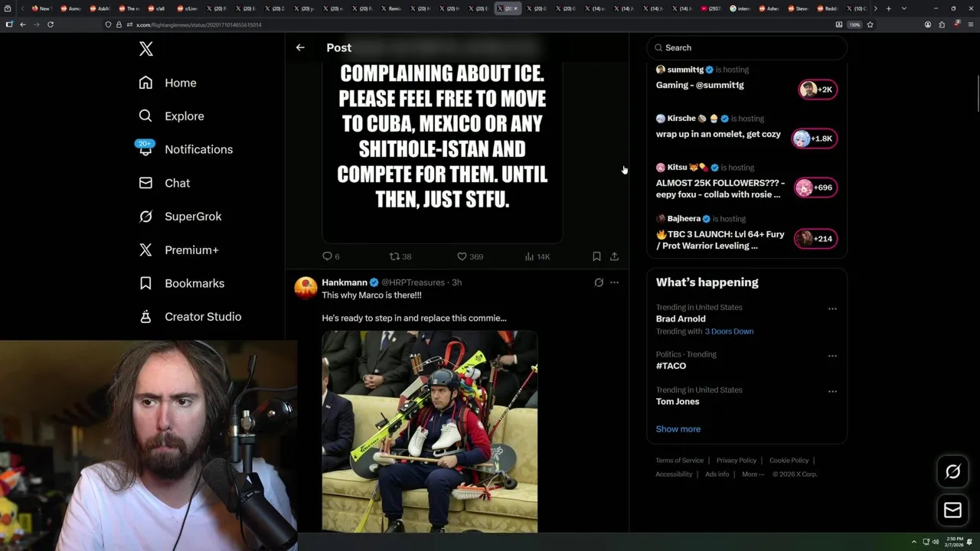Expand options for #TACO trend
Screen dimensions: 980x551
[x=832, y=356]
